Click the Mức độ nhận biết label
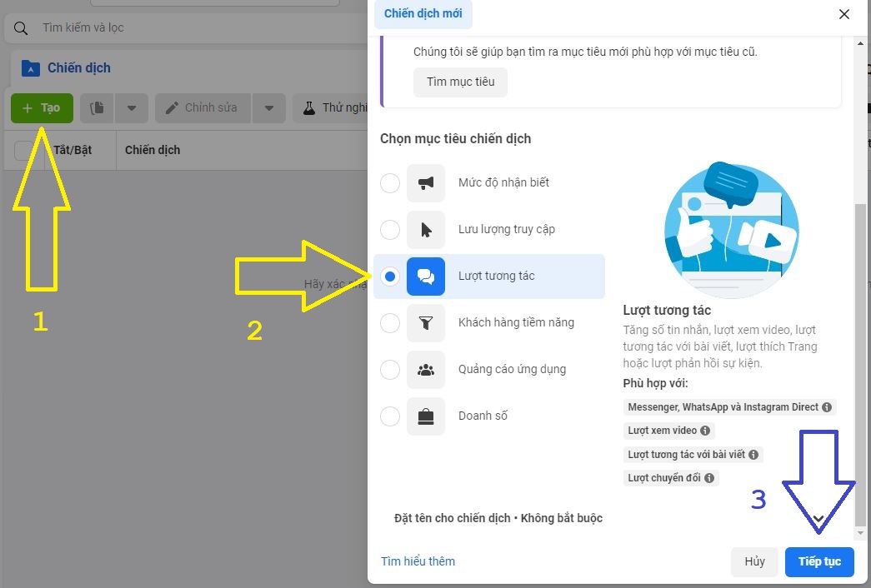This screenshot has width=871, height=588. 503,182
